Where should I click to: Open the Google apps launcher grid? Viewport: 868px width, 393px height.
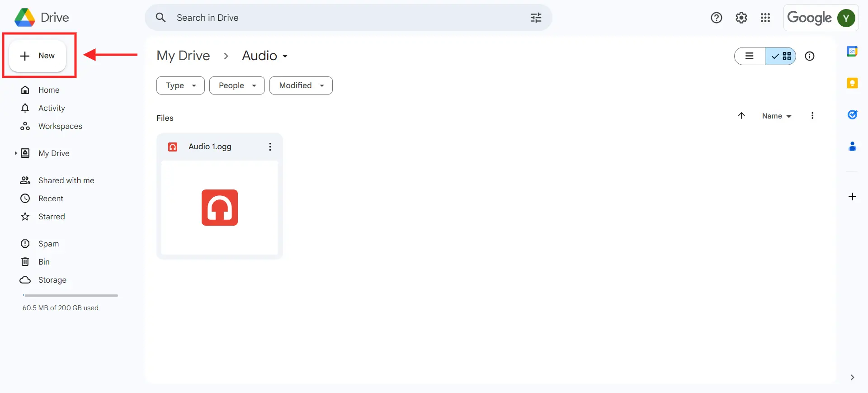tap(766, 18)
